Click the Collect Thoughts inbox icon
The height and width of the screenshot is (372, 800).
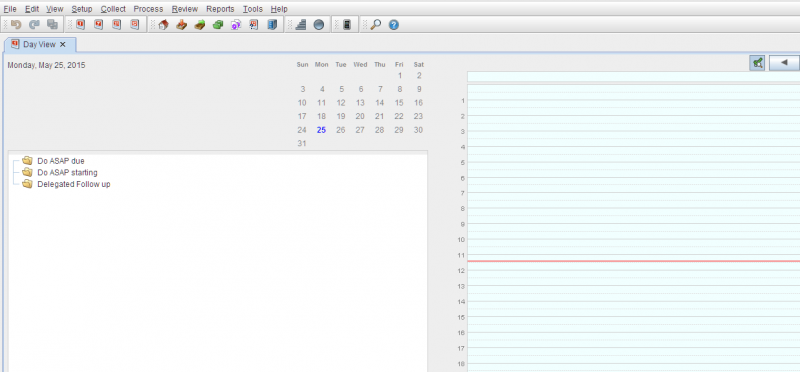coord(182,24)
